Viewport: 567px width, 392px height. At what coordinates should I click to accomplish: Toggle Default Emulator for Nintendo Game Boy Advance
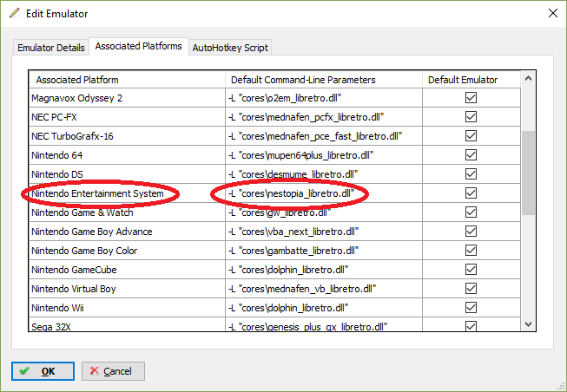(471, 232)
